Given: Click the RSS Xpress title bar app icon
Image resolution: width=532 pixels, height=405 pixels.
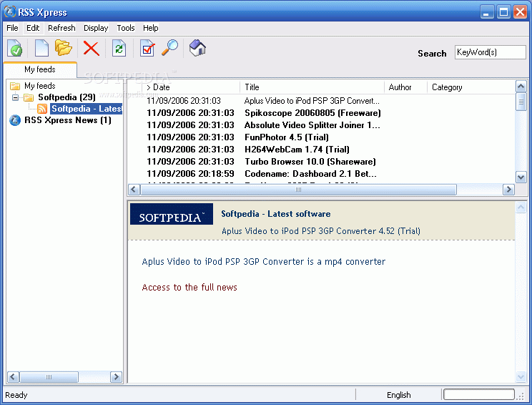Looking at the screenshot, I should [10, 11].
